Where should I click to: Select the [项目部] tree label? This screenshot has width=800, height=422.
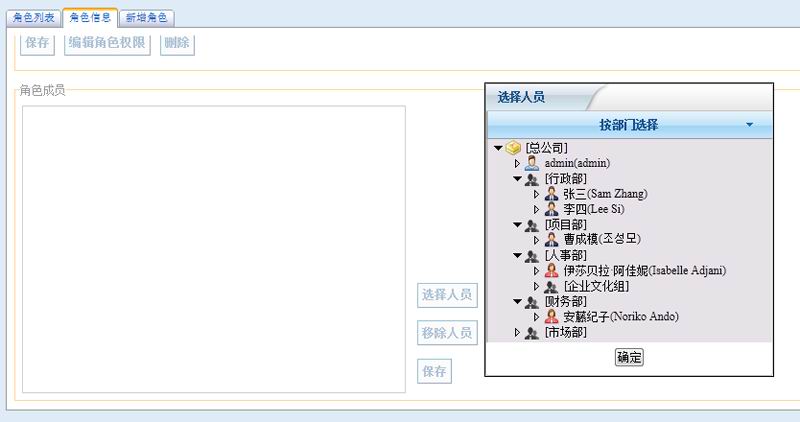(565, 225)
